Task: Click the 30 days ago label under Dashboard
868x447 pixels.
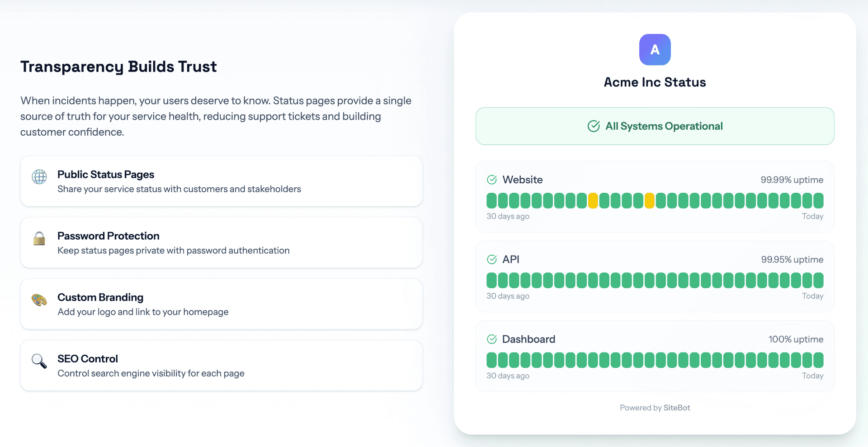Action: pyautogui.click(x=508, y=376)
